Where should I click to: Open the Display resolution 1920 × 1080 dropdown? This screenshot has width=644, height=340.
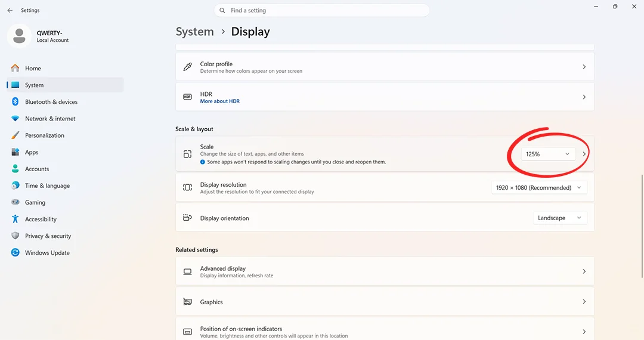coord(539,188)
